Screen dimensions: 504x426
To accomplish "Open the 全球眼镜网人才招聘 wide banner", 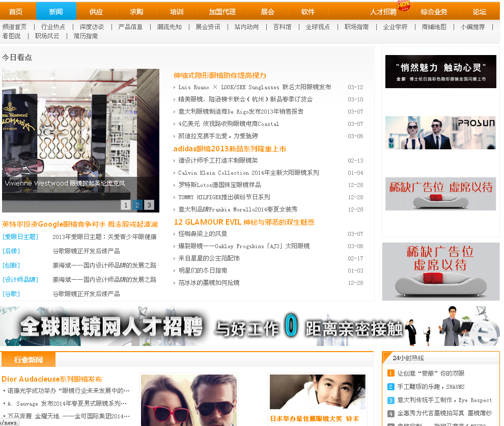I will pos(250,326).
